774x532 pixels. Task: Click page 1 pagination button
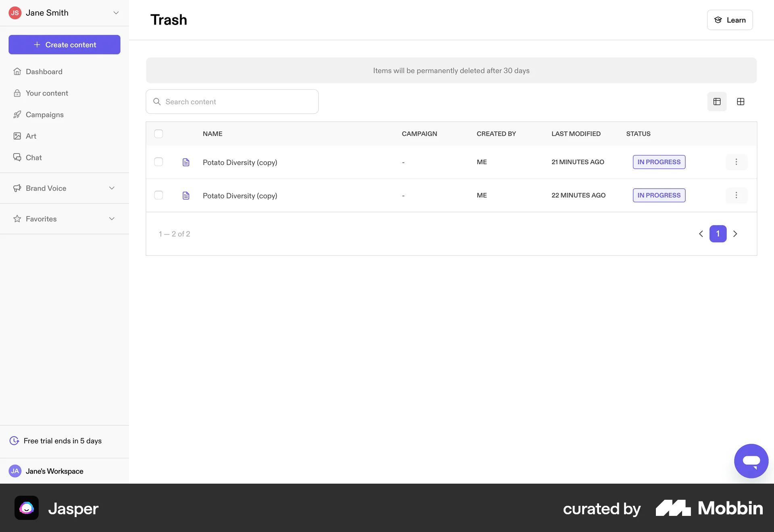tap(718, 234)
